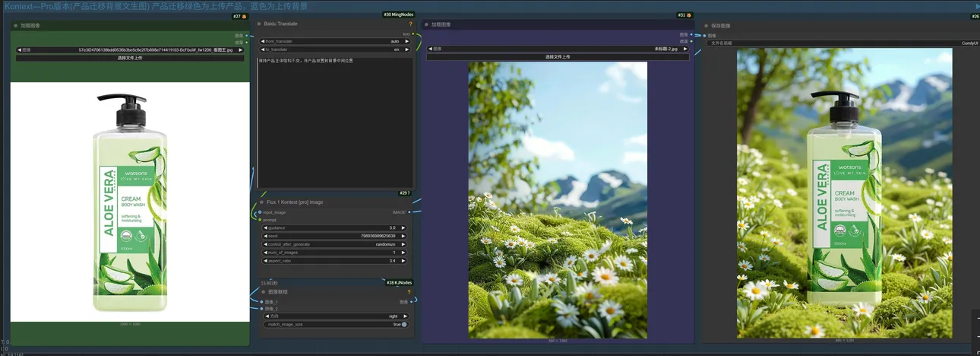Click the 遮罩 output socket of green 加载图像 node

pos(247,42)
